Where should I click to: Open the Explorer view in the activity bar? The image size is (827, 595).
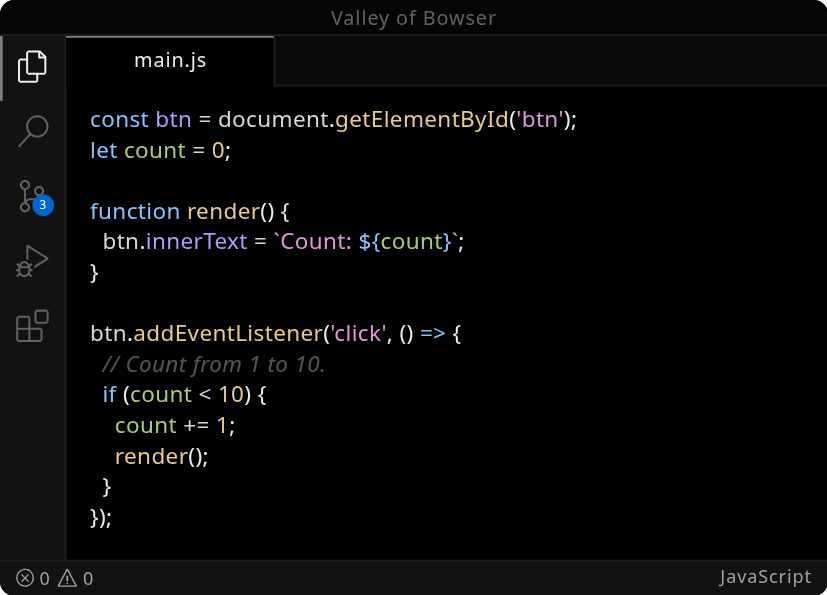32,66
